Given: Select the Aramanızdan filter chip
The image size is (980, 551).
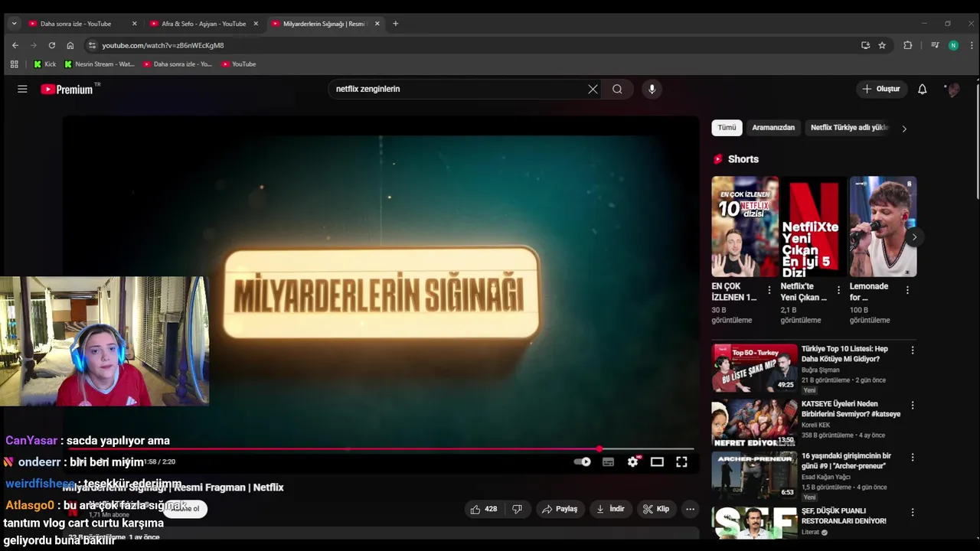Looking at the screenshot, I should (x=773, y=128).
